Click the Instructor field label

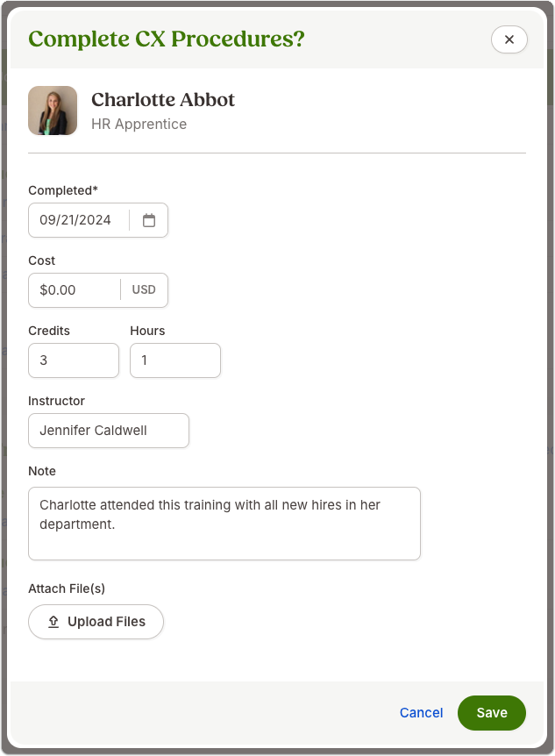[56, 401]
